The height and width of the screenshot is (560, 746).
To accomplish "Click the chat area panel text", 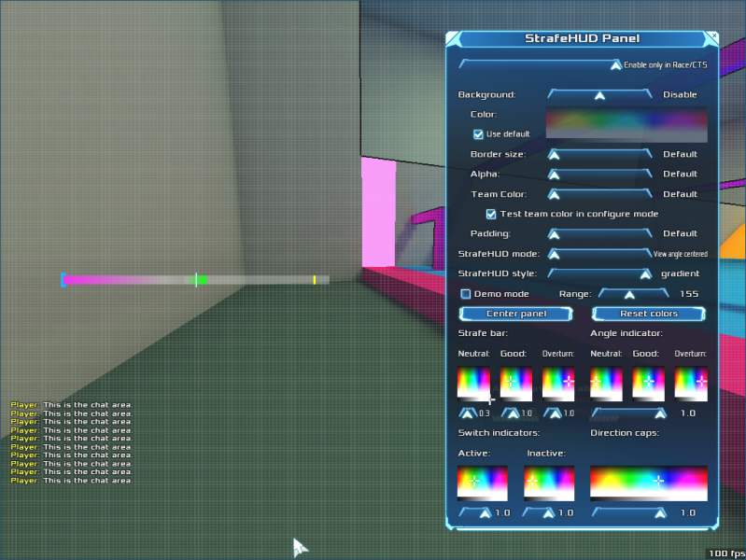I will click(x=71, y=442).
